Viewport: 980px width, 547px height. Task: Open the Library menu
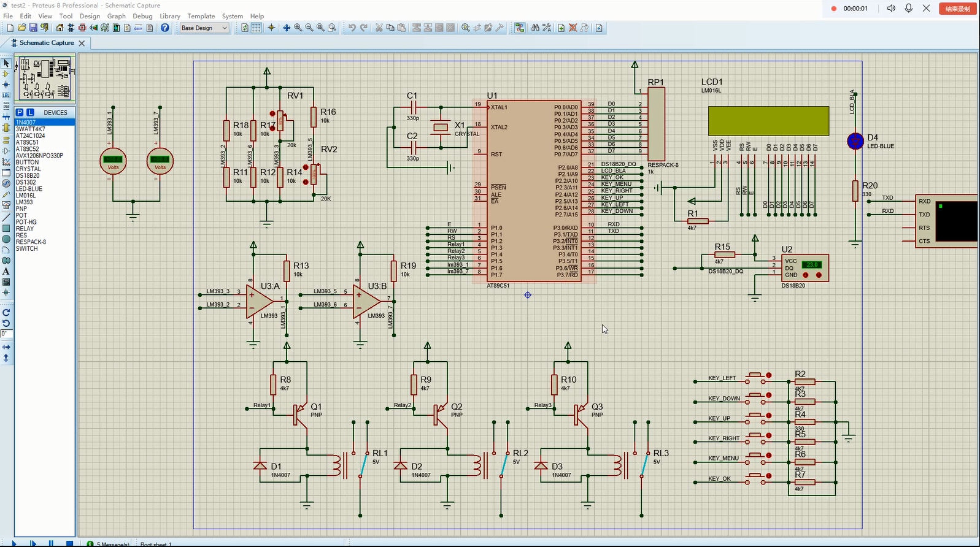tap(170, 16)
